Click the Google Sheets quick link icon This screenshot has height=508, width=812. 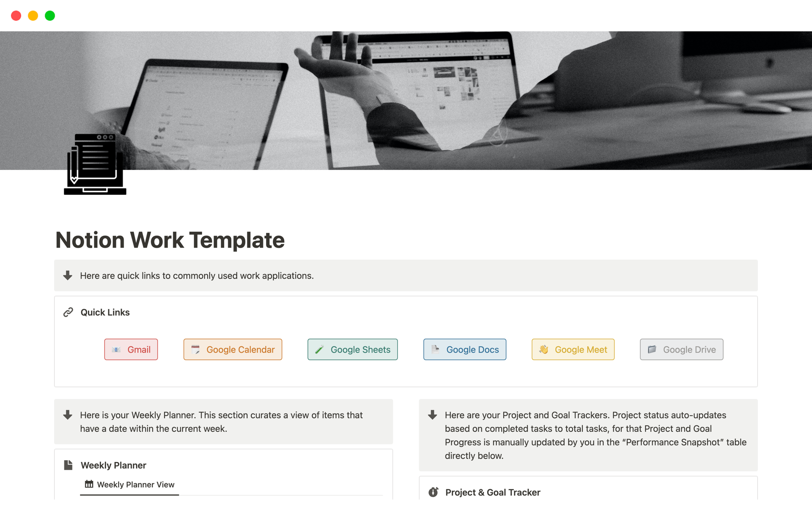pos(318,349)
